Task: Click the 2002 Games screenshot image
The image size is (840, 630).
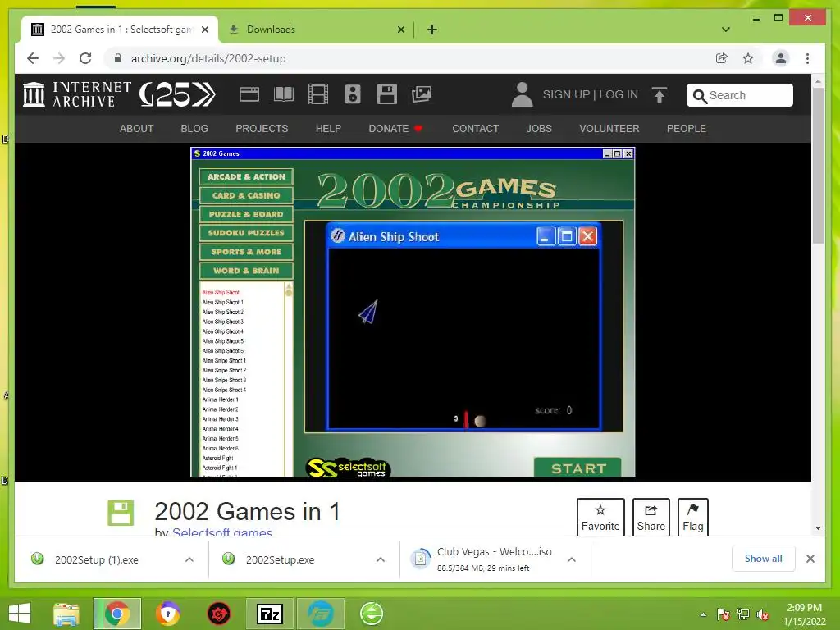Action: click(413, 313)
